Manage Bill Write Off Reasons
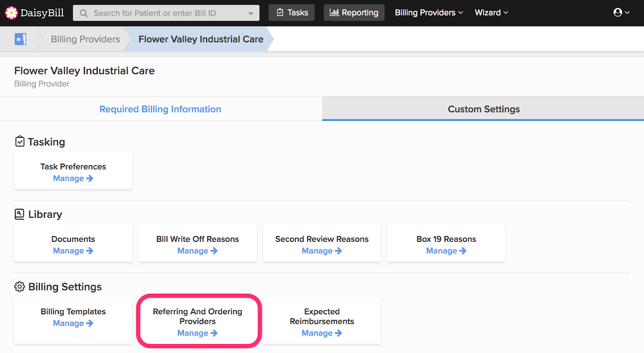This screenshot has width=644, height=353. coord(198,251)
